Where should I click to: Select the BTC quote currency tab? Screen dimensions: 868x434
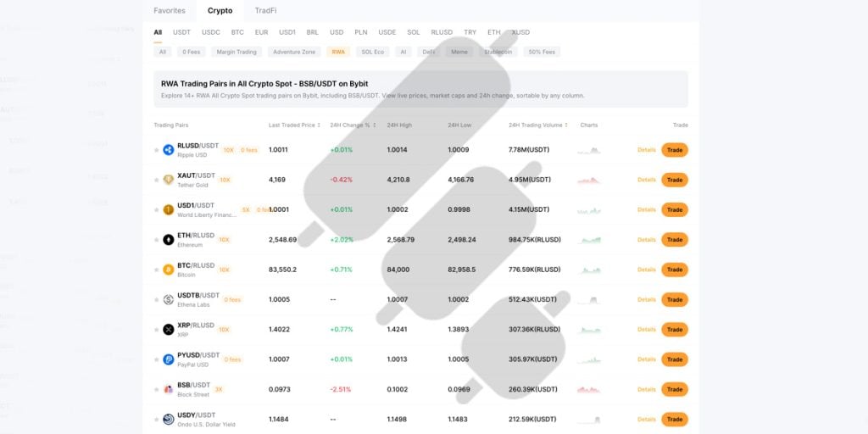click(x=237, y=33)
